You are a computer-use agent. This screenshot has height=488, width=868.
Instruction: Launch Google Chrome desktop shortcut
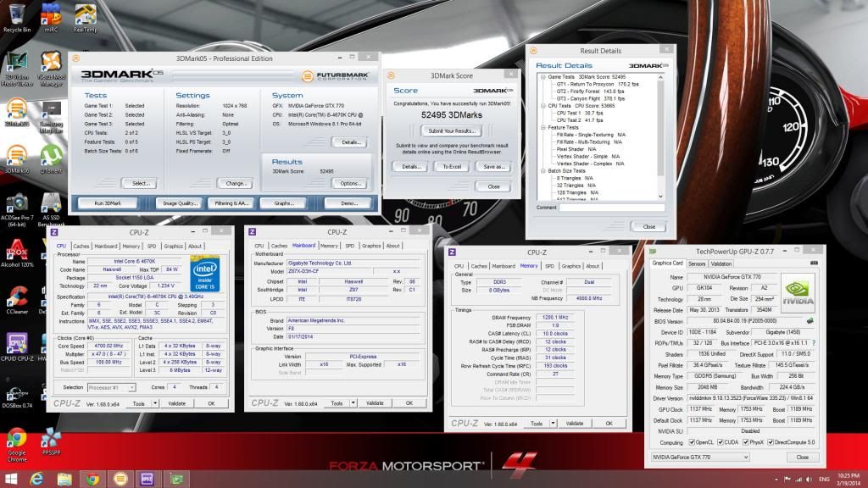point(17,446)
